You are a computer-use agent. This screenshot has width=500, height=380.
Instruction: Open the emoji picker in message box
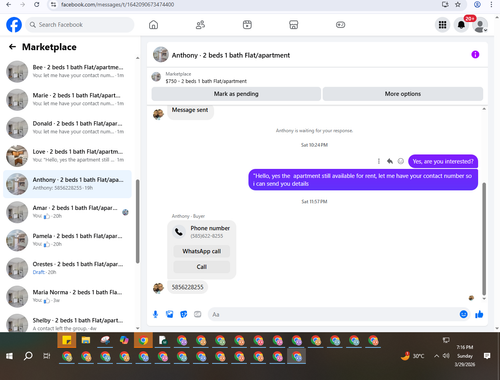[463, 314]
